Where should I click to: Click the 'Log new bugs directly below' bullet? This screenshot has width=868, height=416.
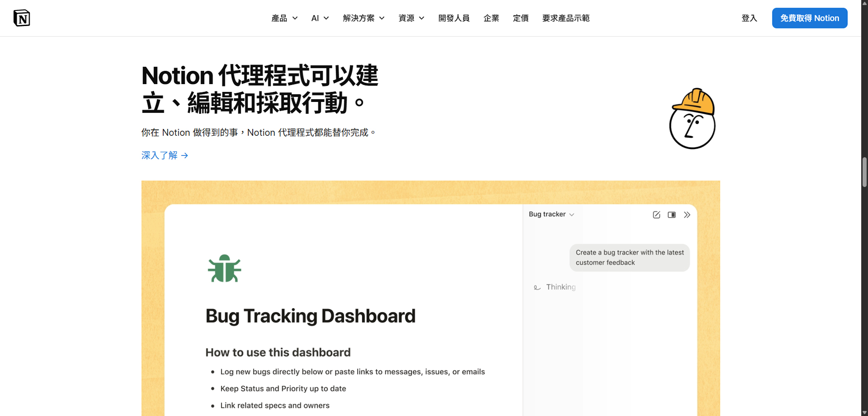coord(352,372)
